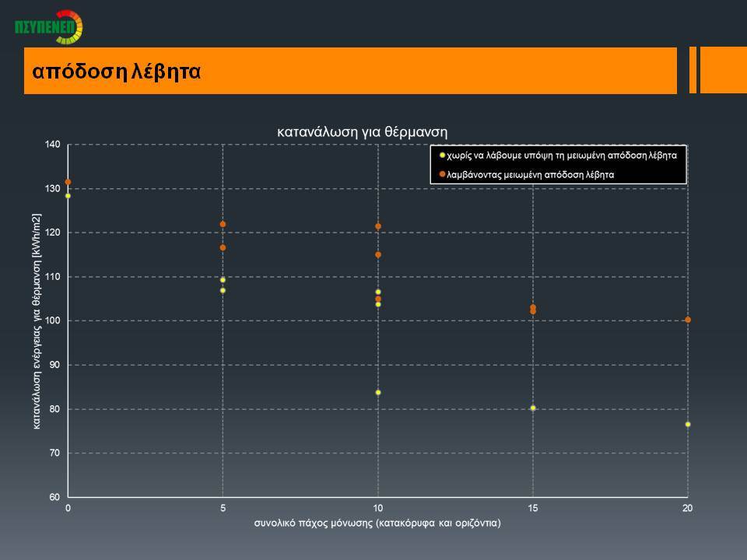Click the y-axis tick label 110

[x=53, y=277]
